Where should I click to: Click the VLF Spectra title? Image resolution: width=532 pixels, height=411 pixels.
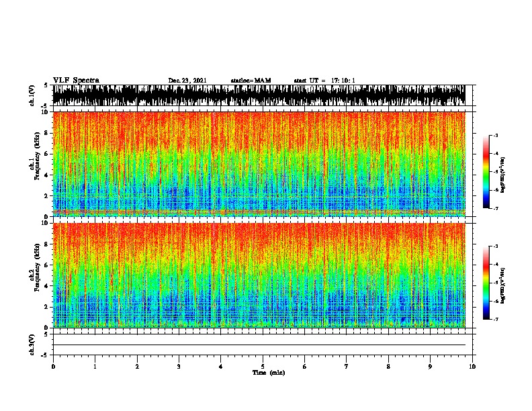click(76, 81)
